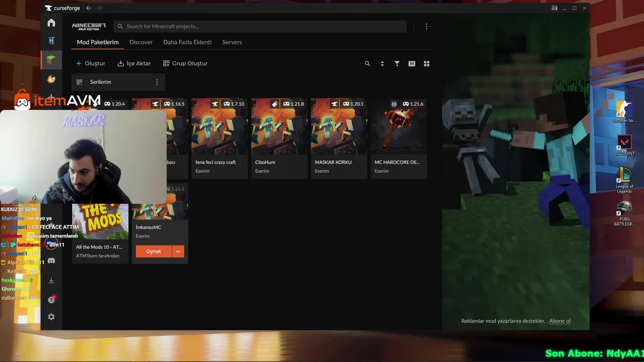This screenshot has height=362, width=644.
Task: Navigate forward with the right arrow
Action: tap(99, 8)
